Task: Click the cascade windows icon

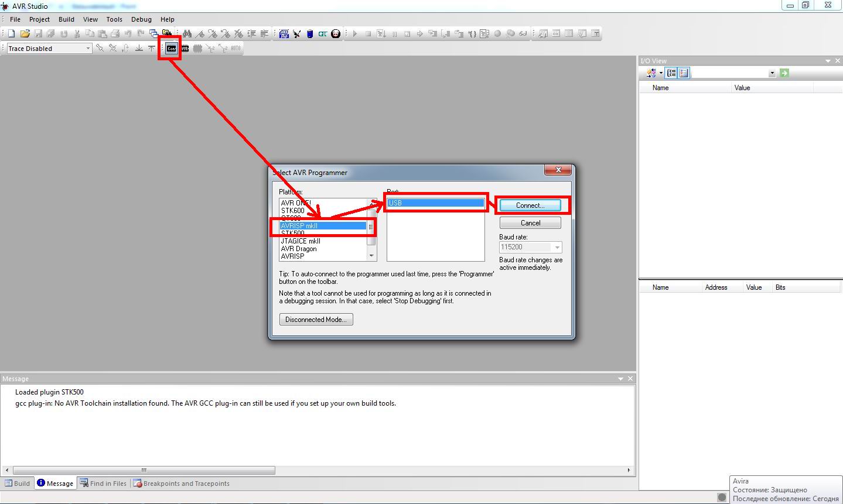Action: point(153,34)
